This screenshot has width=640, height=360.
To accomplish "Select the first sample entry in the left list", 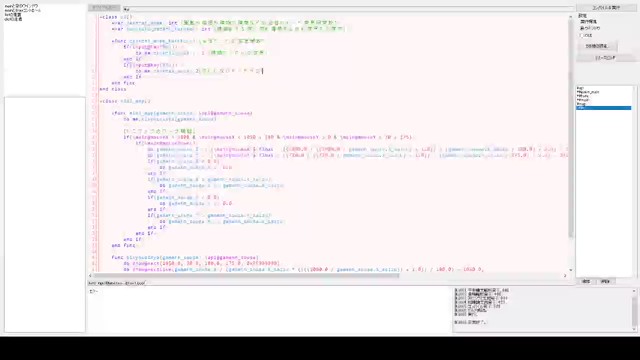I will coord(21,7).
